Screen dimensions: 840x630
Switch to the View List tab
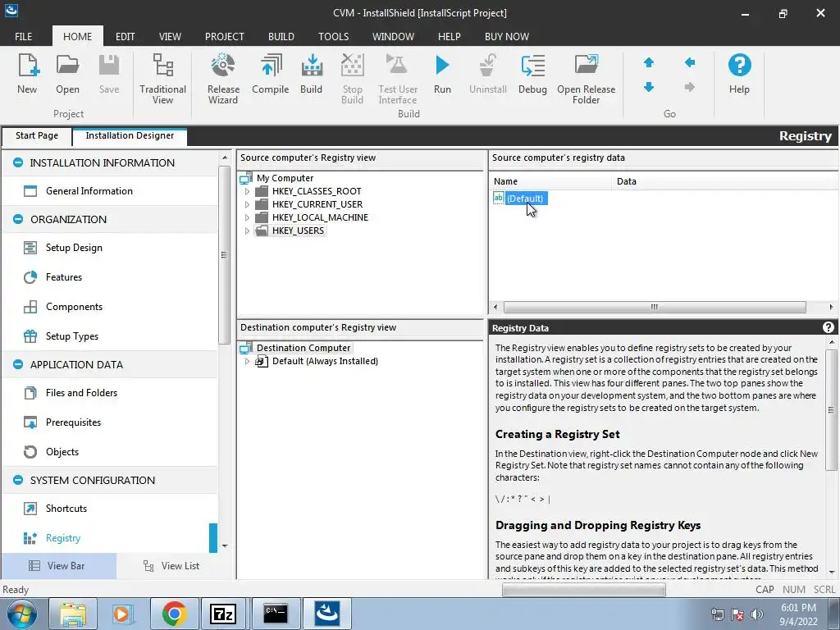tap(171, 566)
